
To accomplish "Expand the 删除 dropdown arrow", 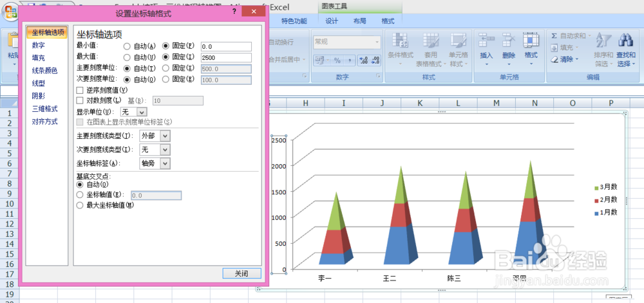I will pos(509,64).
